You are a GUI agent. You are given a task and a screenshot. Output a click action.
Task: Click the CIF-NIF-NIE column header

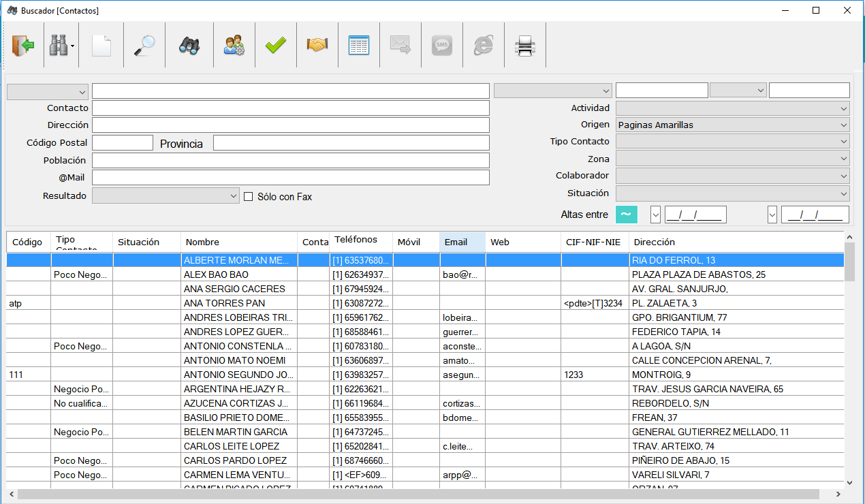pyautogui.click(x=595, y=242)
